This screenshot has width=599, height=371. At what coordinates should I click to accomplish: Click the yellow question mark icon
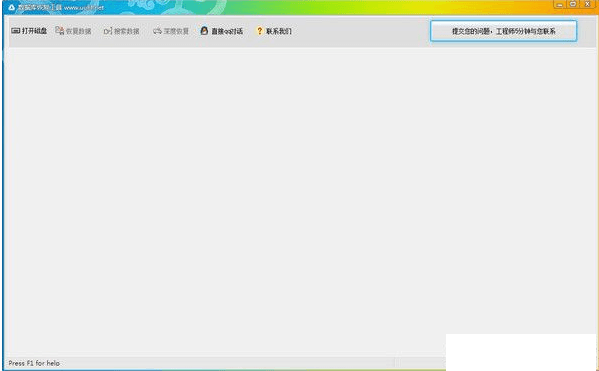(x=260, y=31)
